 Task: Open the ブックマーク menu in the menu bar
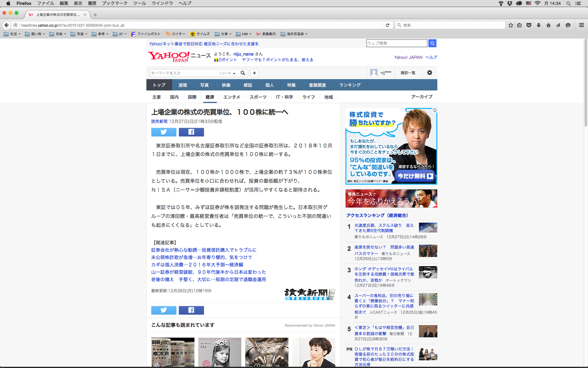point(115,3)
